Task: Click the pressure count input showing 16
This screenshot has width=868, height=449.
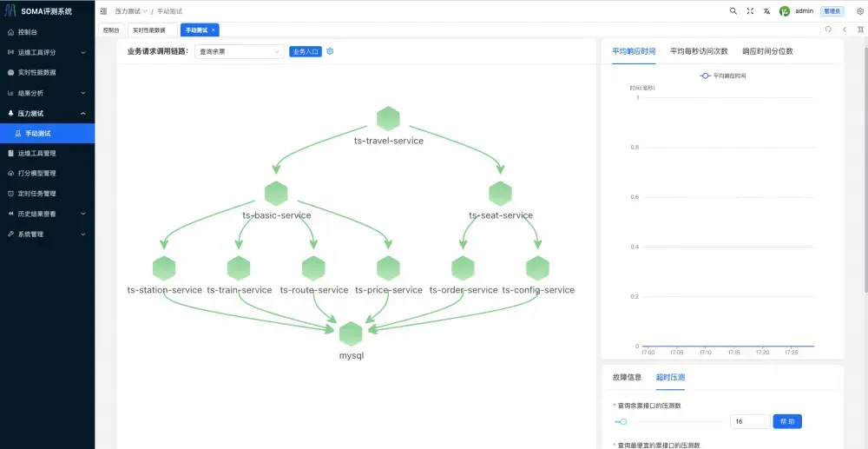Action: pos(750,421)
